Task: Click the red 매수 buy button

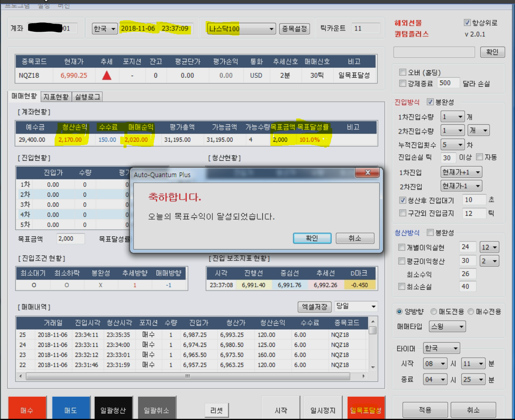Action: point(27,409)
